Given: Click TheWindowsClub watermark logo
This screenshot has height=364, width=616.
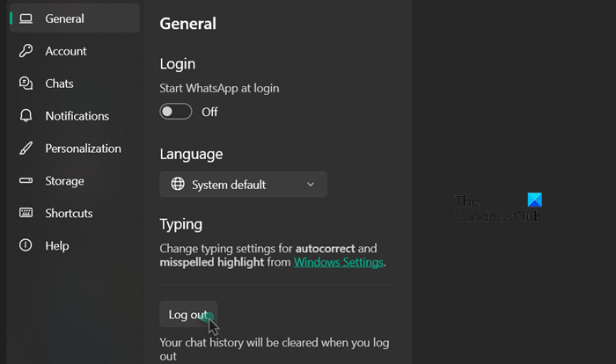Looking at the screenshot, I should pyautogui.click(x=499, y=207).
